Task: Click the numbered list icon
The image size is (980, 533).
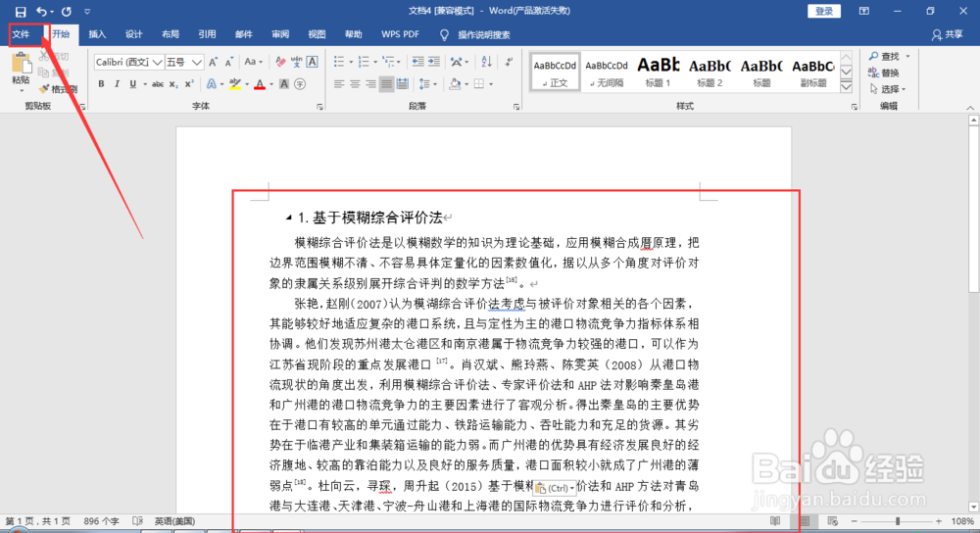Action: (364, 62)
